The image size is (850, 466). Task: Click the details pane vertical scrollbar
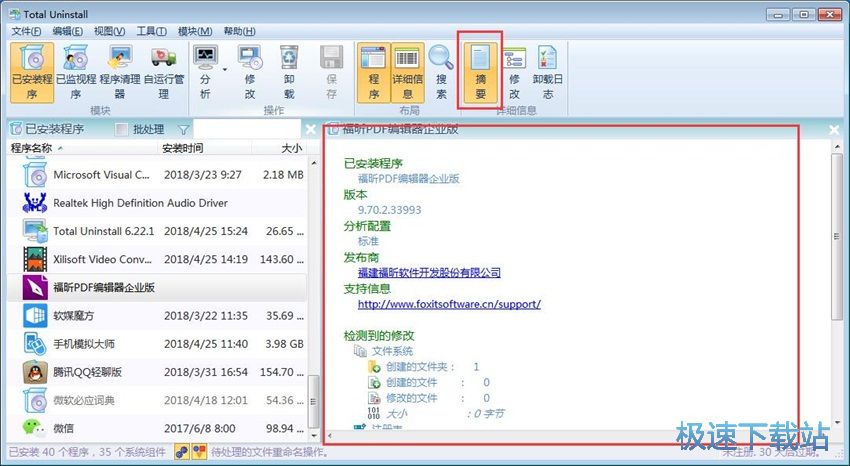click(836, 236)
